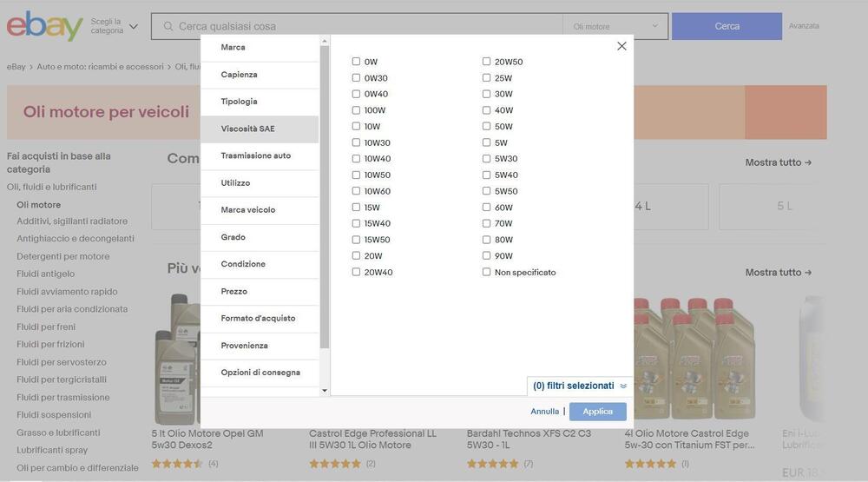Open 5 lt Olio Motore Opel listing
This screenshot has width=868, height=482.
pyautogui.click(x=207, y=439)
